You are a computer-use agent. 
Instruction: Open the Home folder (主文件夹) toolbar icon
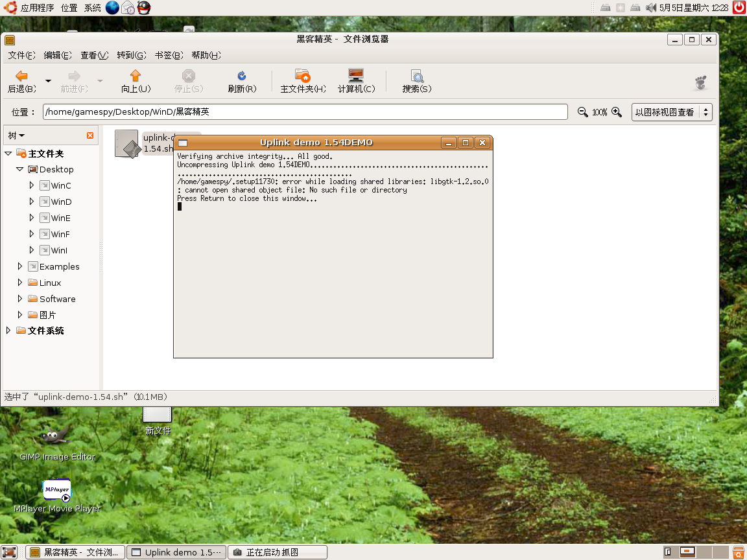pyautogui.click(x=303, y=76)
